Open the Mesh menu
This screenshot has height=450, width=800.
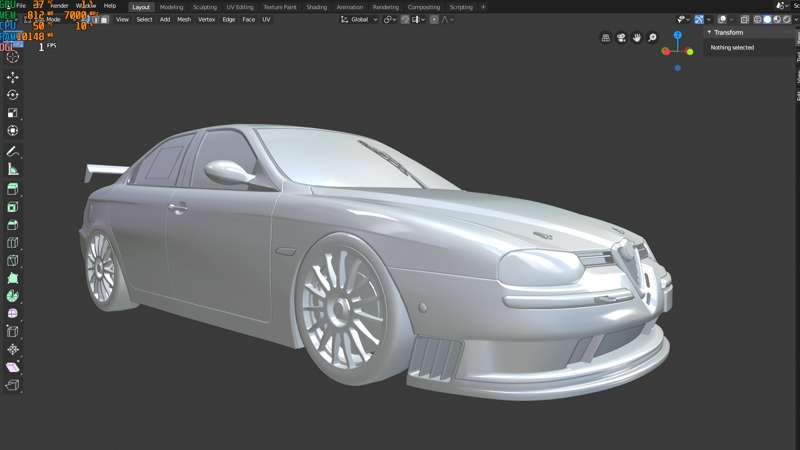184,19
